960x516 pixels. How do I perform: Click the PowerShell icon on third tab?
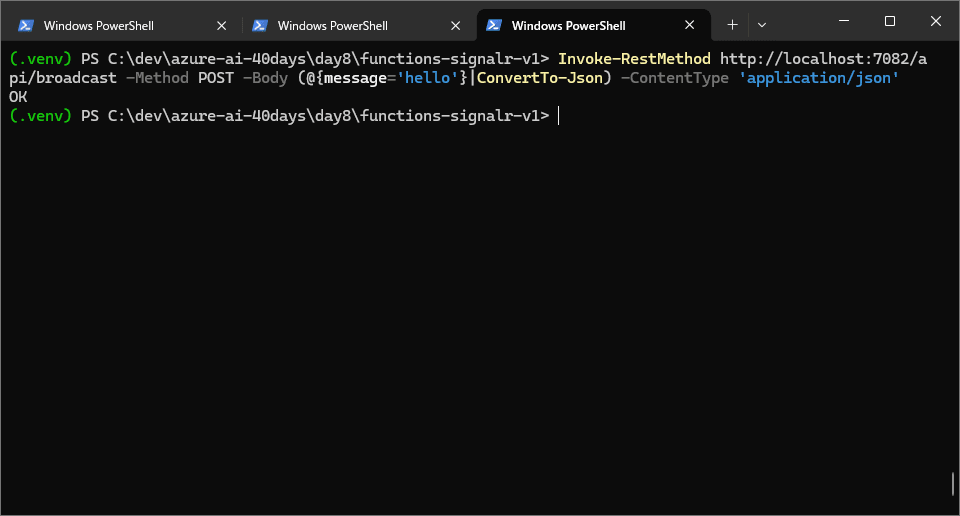pos(493,25)
